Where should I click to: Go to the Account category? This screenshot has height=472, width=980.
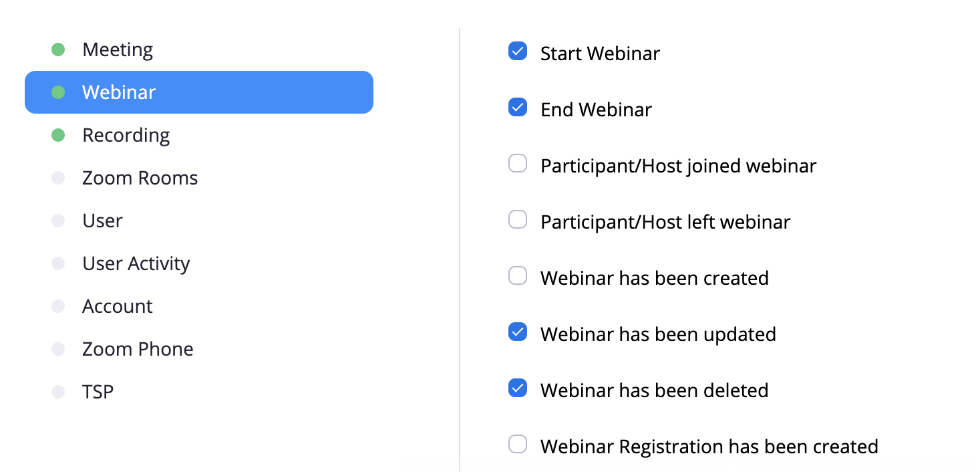(198, 306)
